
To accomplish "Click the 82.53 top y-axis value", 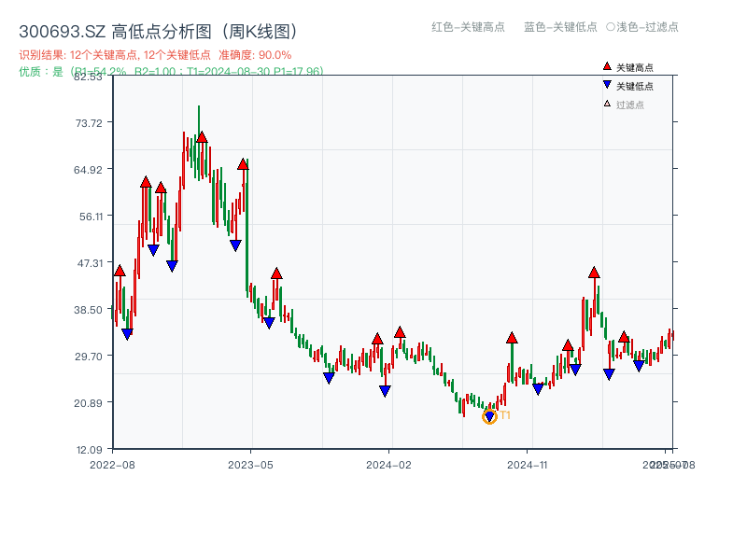I will 89,77.
